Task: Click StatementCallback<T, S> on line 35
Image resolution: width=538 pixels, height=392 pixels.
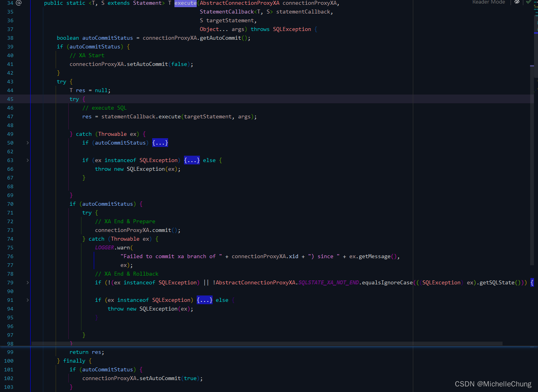Action: point(236,12)
